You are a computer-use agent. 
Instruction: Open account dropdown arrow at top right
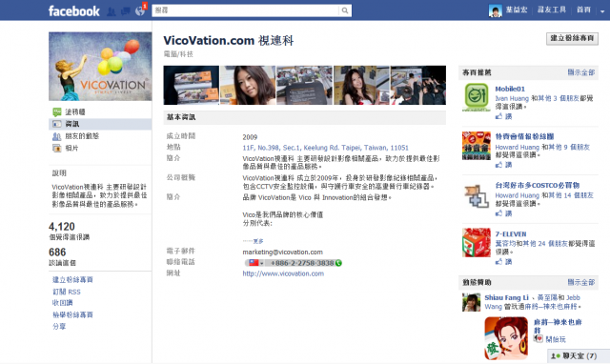coord(602,11)
